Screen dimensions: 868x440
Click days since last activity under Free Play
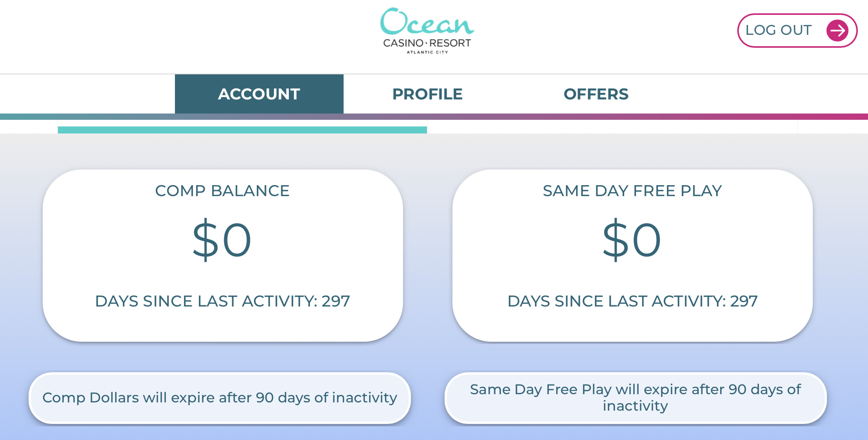pos(632,301)
